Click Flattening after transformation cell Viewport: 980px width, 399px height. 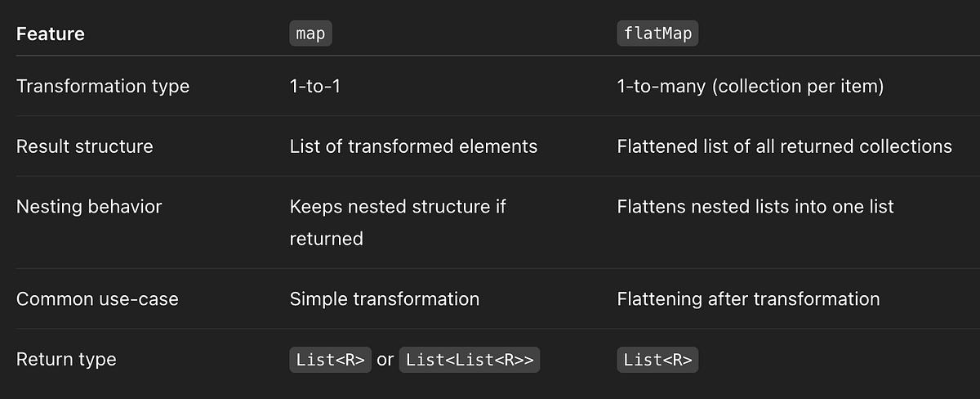click(749, 298)
